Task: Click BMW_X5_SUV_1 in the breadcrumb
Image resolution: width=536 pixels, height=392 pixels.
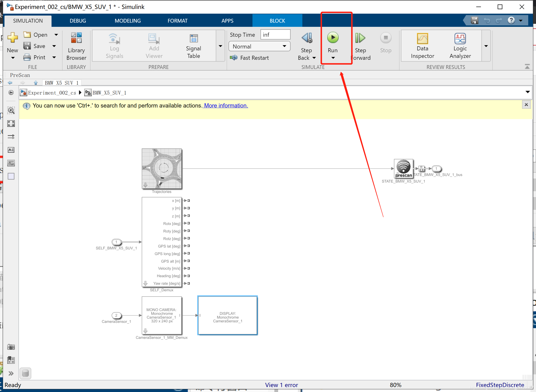Action: (x=109, y=93)
